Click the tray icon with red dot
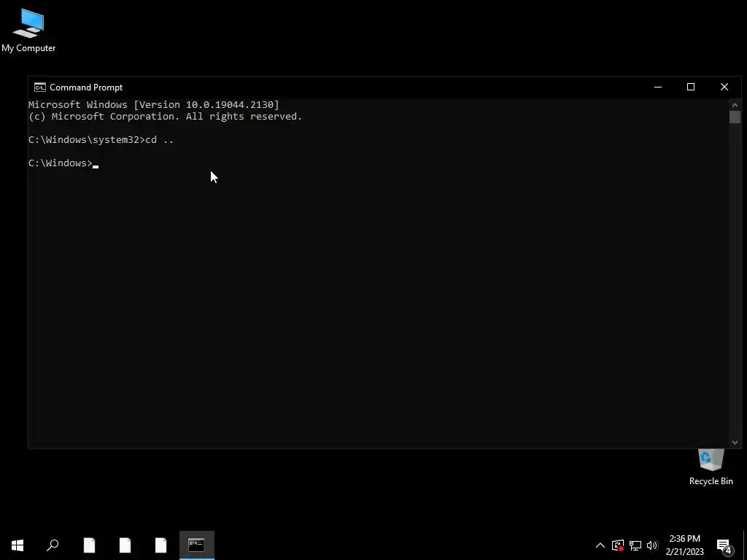This screenshot has height=560, width=747. click(618, 545)
